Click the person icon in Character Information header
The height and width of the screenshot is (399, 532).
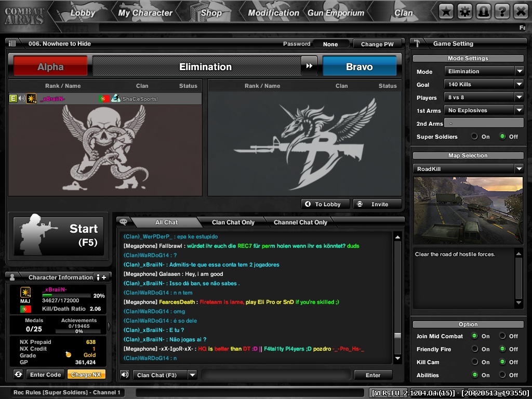12,277
